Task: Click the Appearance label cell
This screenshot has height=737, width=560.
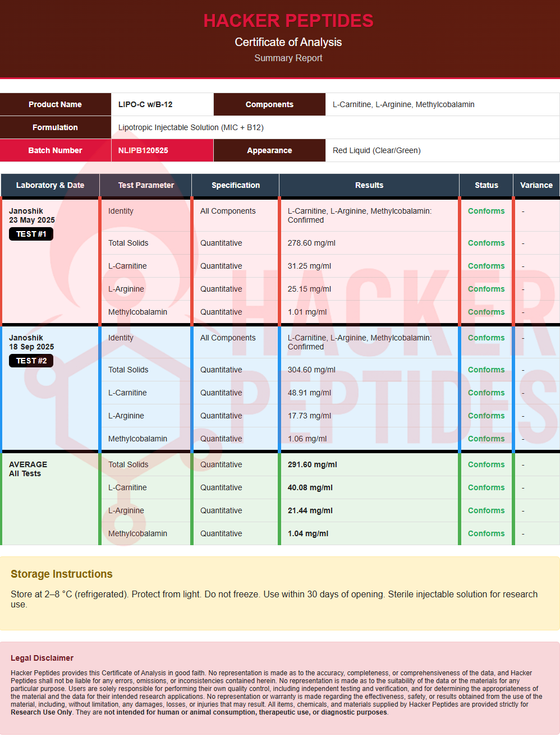Action: [x=269, y=150]
